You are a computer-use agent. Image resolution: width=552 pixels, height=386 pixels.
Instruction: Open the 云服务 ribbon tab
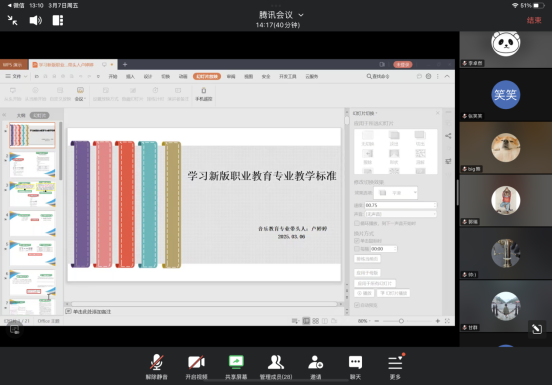pyautogui.click(x=312, y=76)
